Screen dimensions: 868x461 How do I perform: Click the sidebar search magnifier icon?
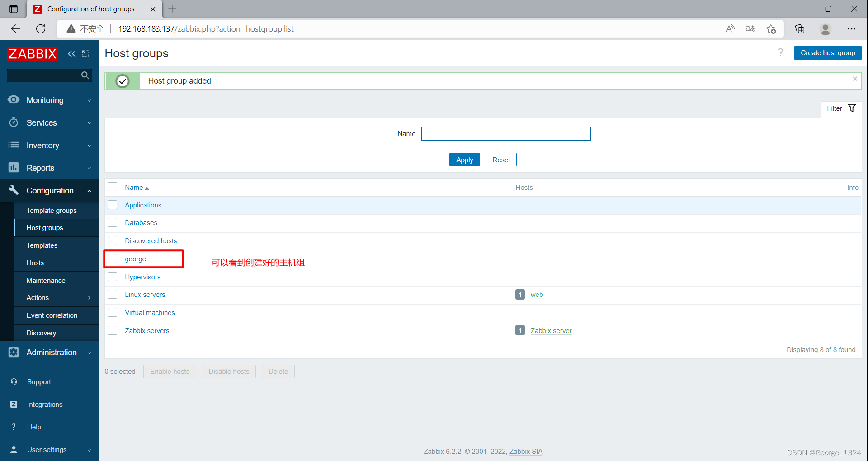(x=85, y=75)
